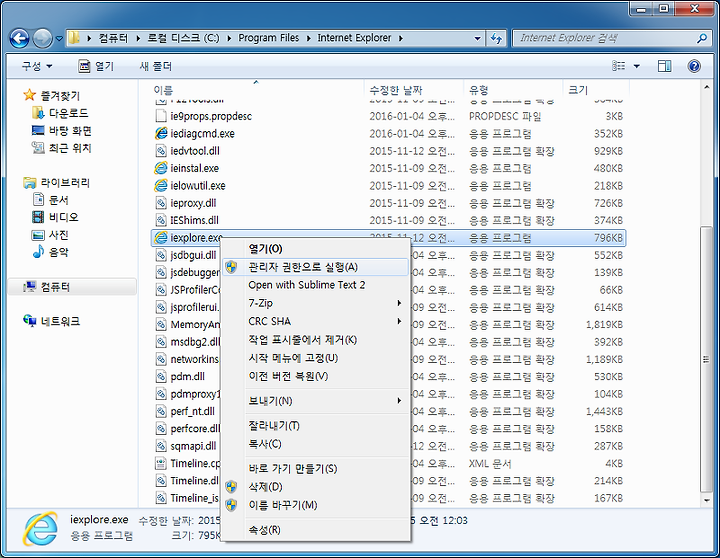Expand the CRC SHA submenu
Image resolution: width=720 pixels, height=558 pixels.
pyautogui.click(x=315, y=321)
